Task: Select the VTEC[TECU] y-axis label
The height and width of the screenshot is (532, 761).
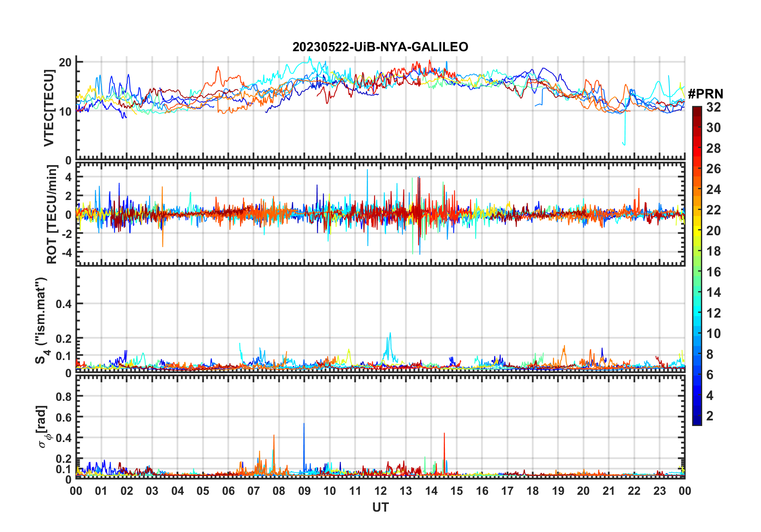Action: click(x=49, y=108)
